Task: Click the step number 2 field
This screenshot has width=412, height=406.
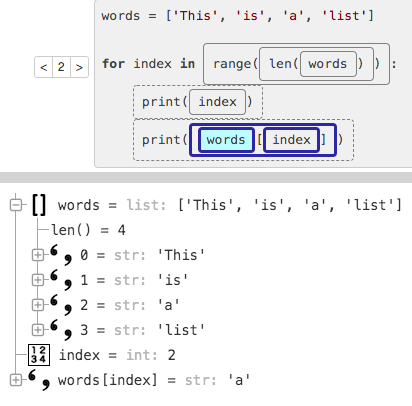Action: pos(61,67)
